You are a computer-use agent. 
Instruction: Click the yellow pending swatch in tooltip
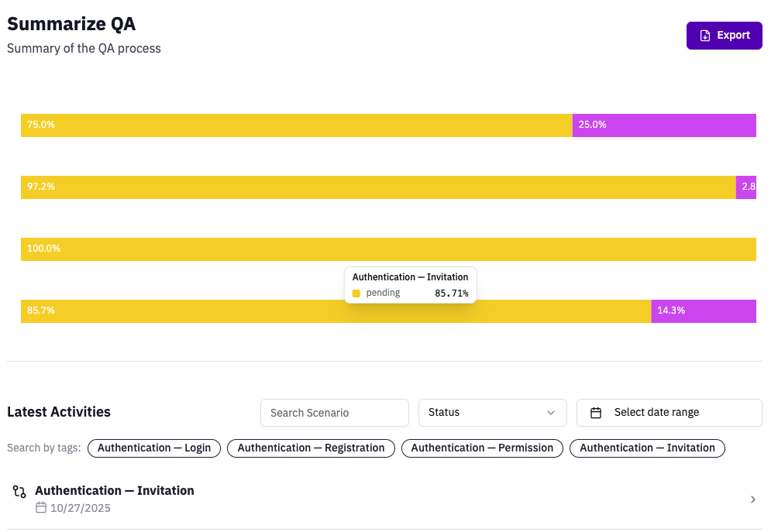(356, 293)
